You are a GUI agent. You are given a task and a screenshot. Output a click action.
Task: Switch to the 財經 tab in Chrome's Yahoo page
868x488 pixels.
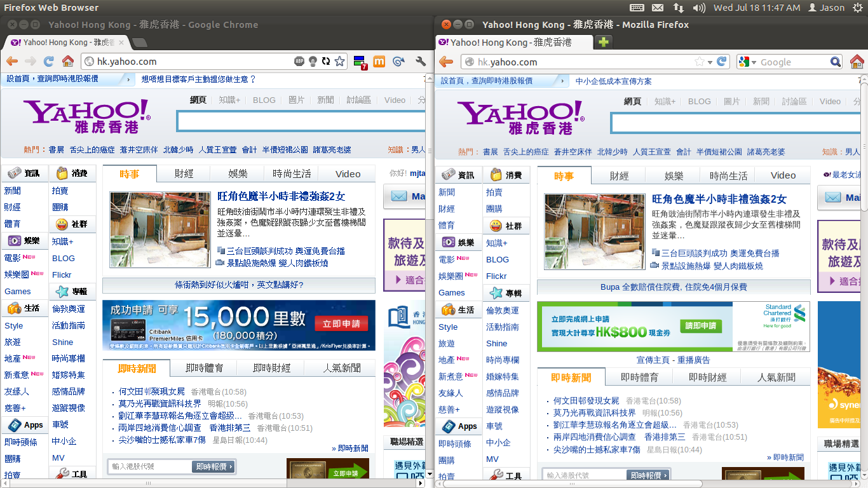[x=184, y=173]
